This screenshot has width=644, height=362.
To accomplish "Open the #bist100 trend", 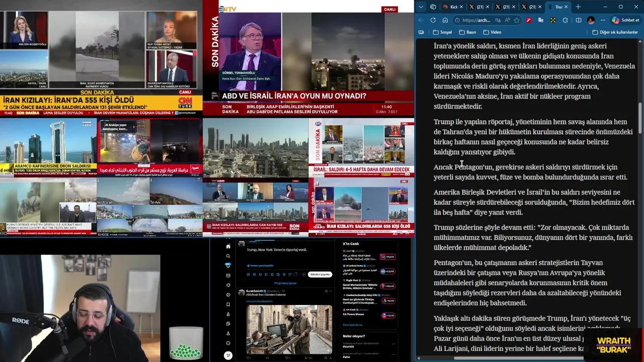I will tap(348, 347).
